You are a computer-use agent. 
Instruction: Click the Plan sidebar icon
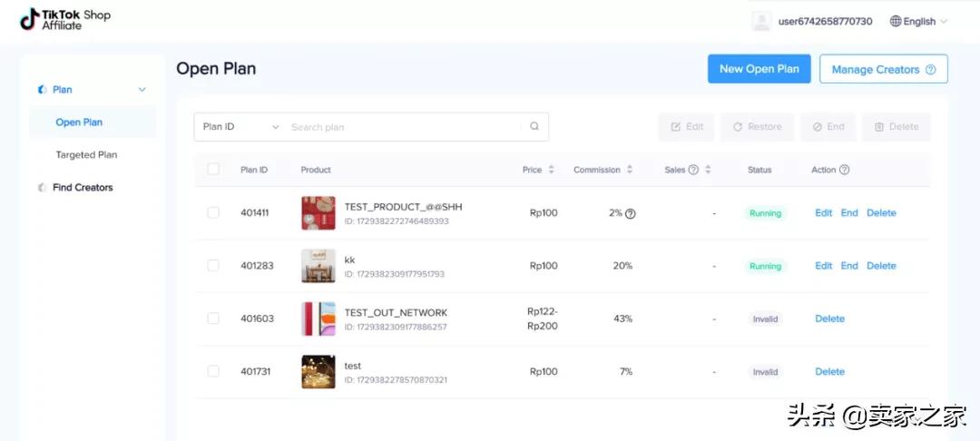coord(43,90)
